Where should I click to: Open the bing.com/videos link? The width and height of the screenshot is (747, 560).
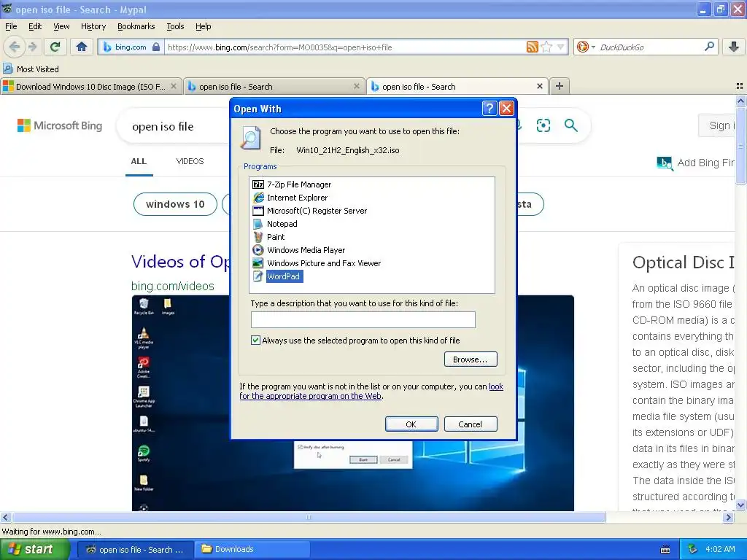pyautogui.click(x=172, y=286)
